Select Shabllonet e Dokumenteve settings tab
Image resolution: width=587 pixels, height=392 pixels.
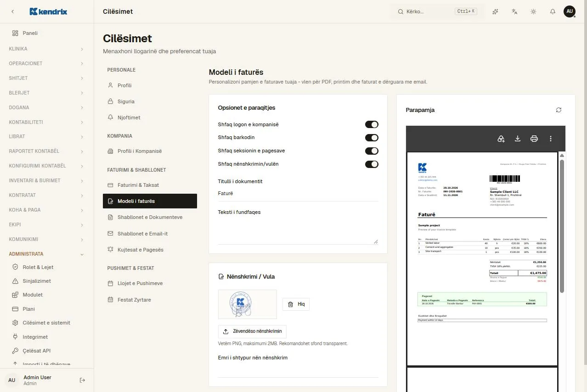(x=150, y=217)
